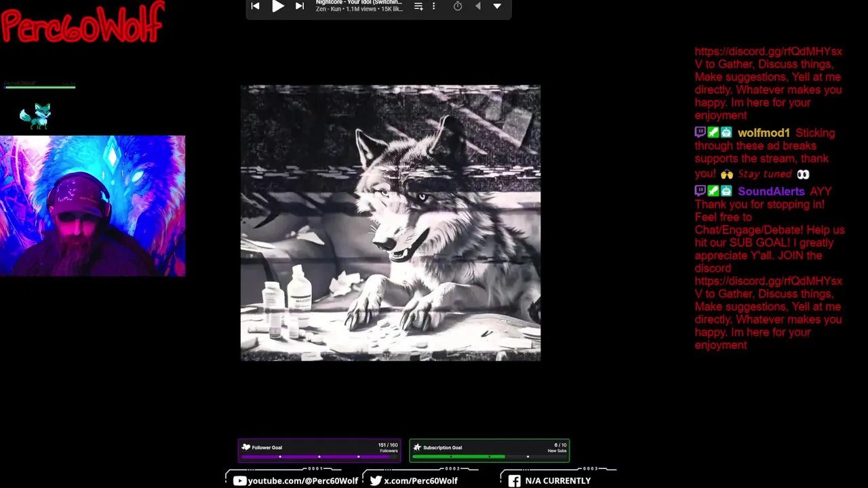Click the left-pointing triangle volume icon
This screenshot has width=868, height=488.
click(x=477, y=6)
